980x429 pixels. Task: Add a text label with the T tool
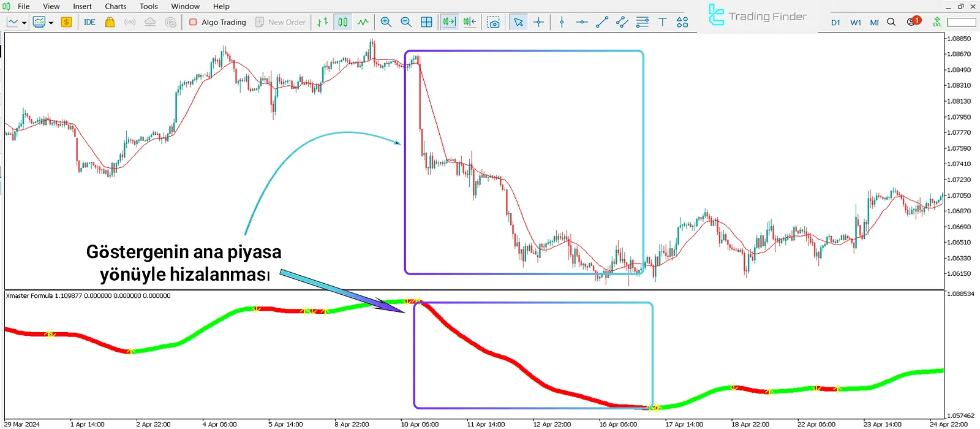662,22
